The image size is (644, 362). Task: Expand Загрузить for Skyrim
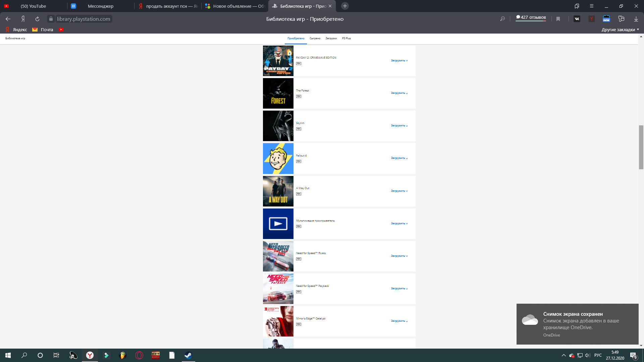pyautogui.click(x=399, y=126)
